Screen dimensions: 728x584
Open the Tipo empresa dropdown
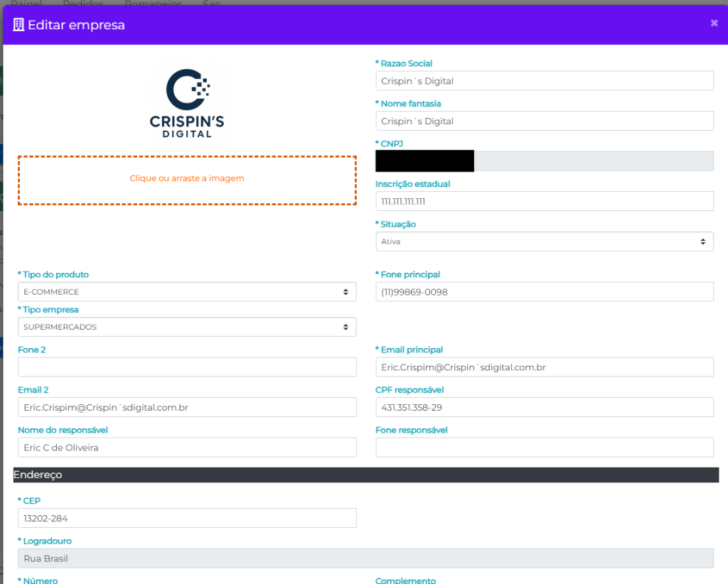coord(187,327)
